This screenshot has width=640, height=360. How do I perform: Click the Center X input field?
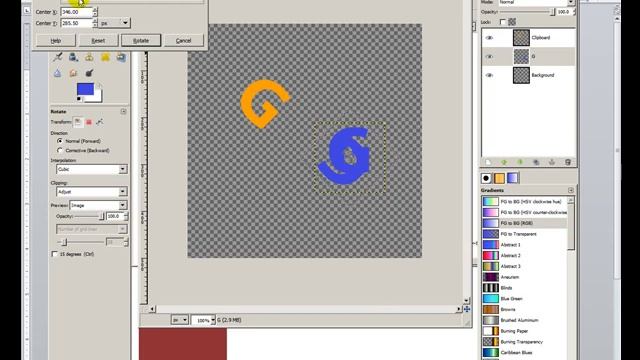[x=76, y=12]
